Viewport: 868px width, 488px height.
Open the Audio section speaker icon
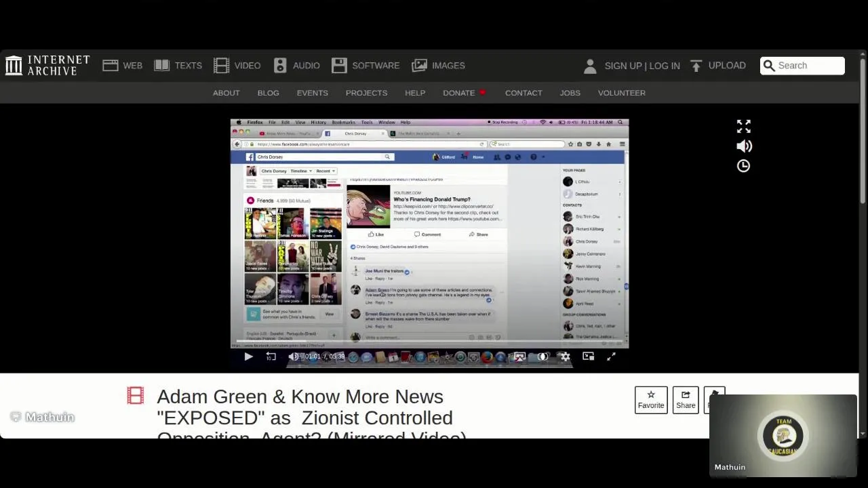[280, 66]
